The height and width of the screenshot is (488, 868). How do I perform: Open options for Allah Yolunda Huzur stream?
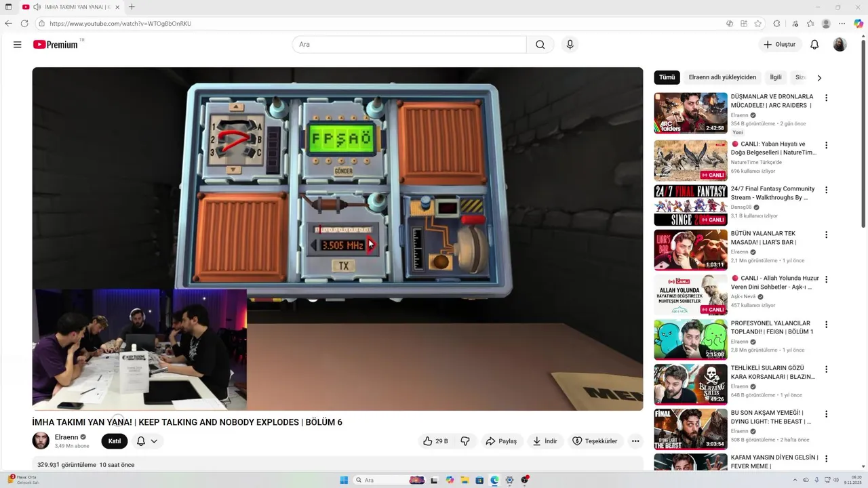pos(826,279)
